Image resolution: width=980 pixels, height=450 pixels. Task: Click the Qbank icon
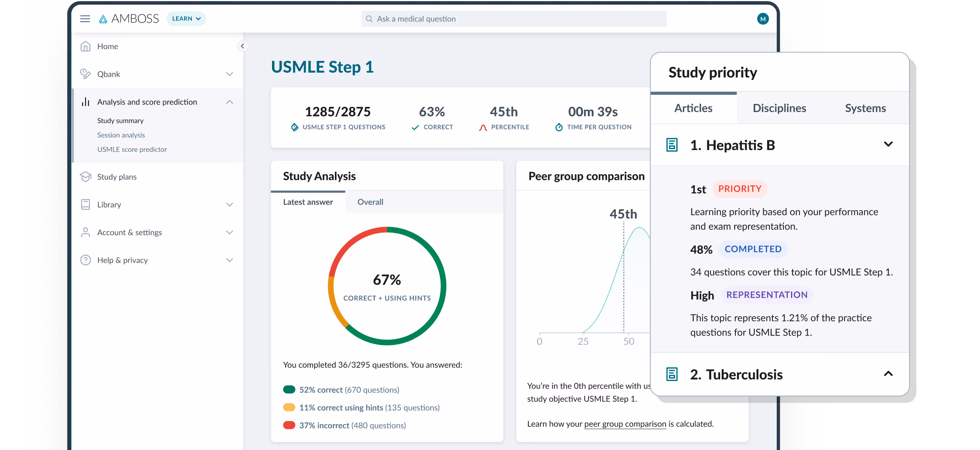[85, 74]
